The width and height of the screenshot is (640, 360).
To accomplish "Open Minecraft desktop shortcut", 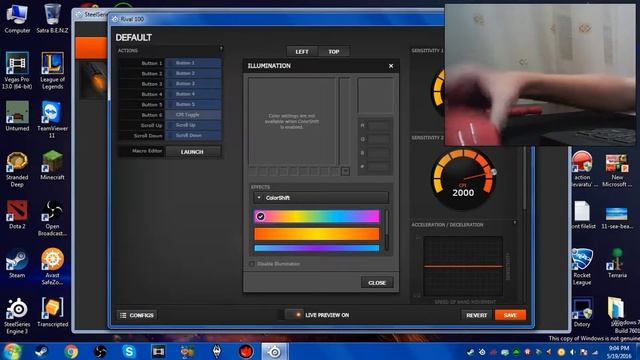I will tap(52, 165).
